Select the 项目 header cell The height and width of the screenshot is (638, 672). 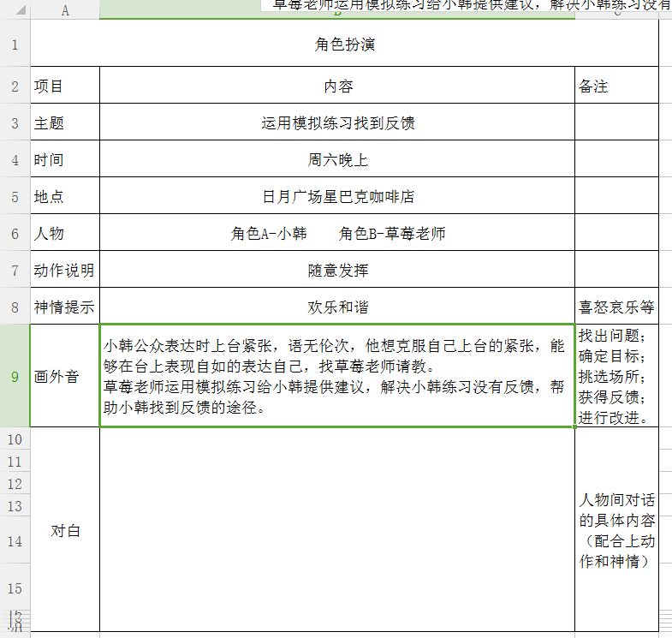point(65,86)
